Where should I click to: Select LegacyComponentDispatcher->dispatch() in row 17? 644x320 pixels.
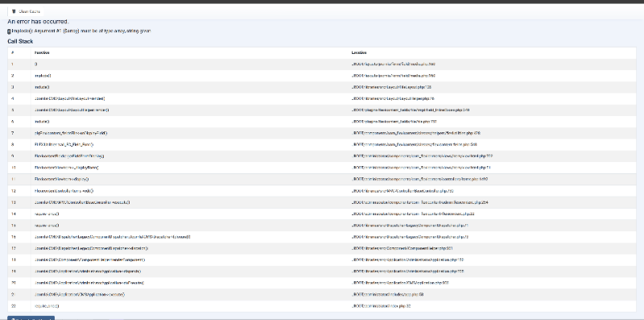pos(92,248)
